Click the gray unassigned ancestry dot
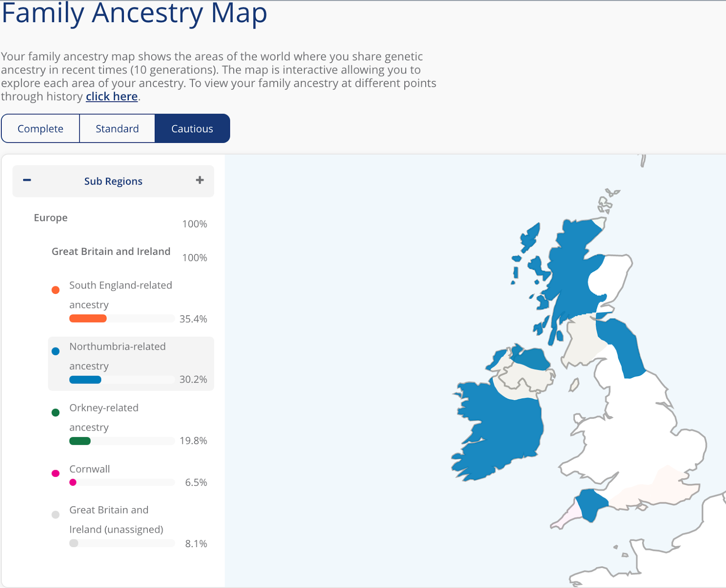This screenshot has width=726, height=588. click(x=55, y=514)
